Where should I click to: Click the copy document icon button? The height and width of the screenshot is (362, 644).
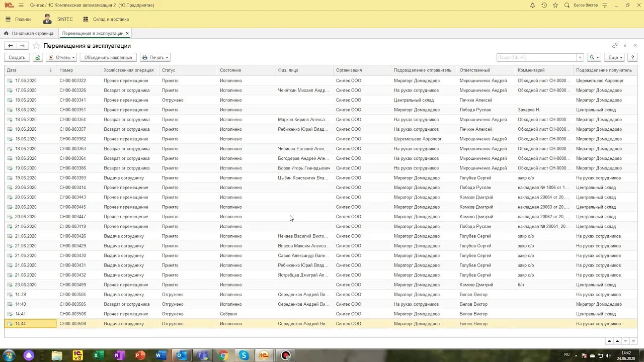click(38, 57)
